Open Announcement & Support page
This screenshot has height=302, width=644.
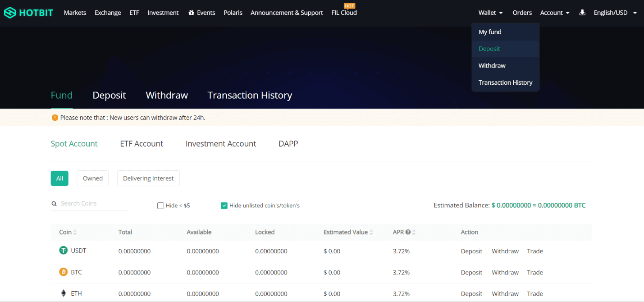pyautogui.click(x=287, y=13)
